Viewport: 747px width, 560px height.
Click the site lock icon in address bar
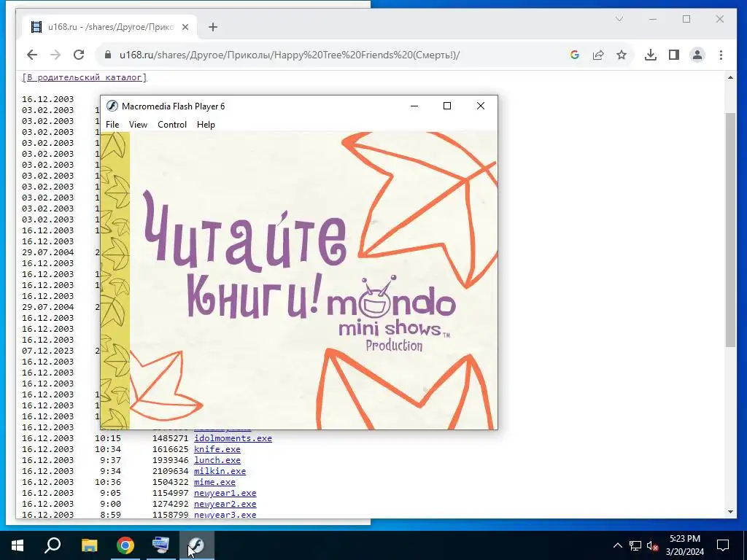click(108, 55)
